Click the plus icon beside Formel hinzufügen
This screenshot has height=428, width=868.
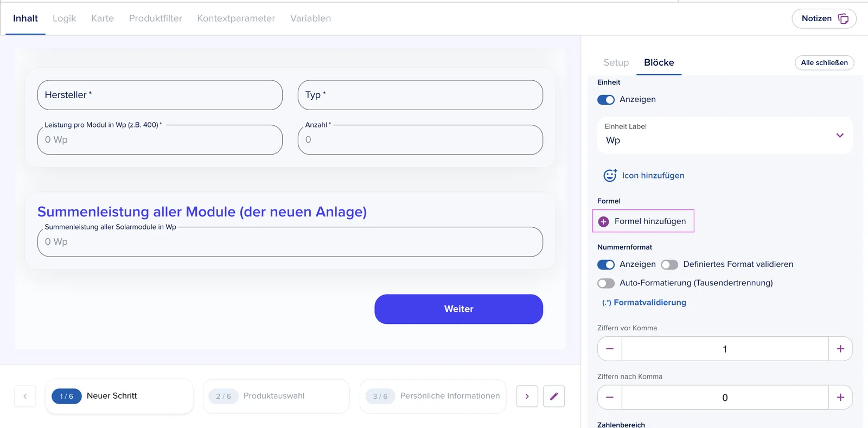[603, 221]
